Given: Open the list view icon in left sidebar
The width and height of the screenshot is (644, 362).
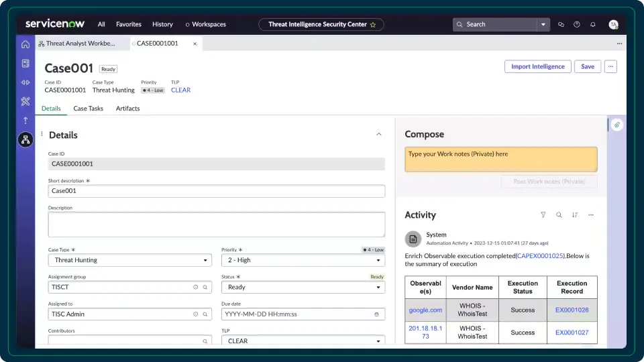Looking at the screenshot, I should coord(25,63).
